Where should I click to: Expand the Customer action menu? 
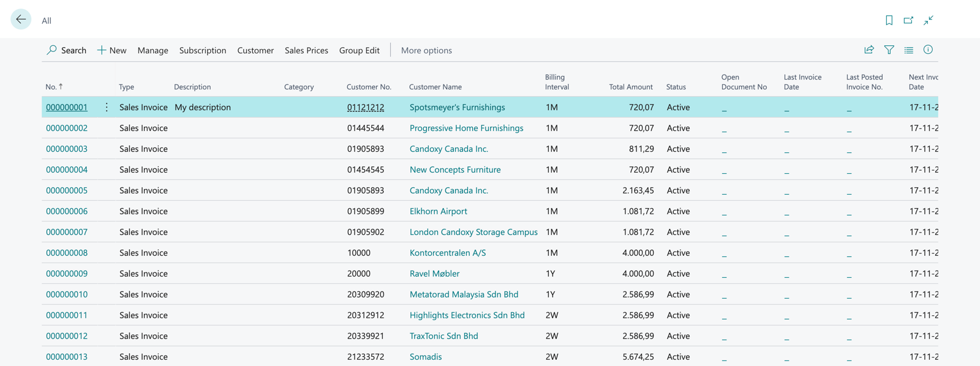click(255, 50)
